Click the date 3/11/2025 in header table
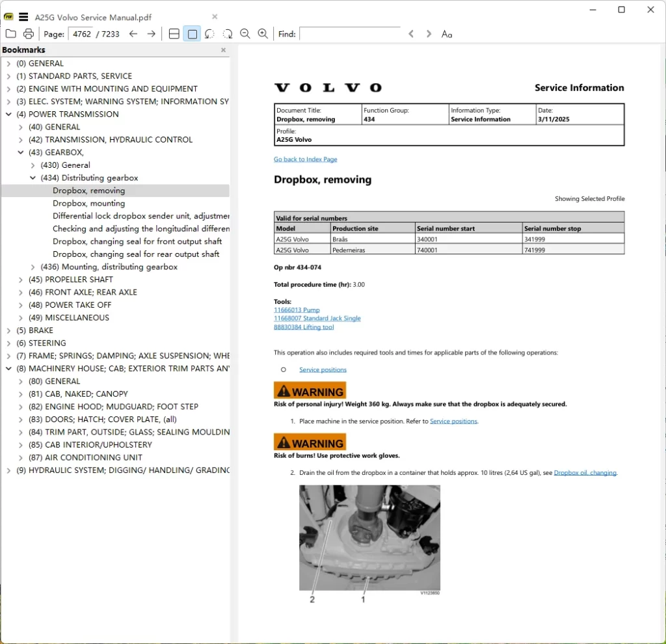Screen dimensions: 666x644 click(x=553, y=120)
